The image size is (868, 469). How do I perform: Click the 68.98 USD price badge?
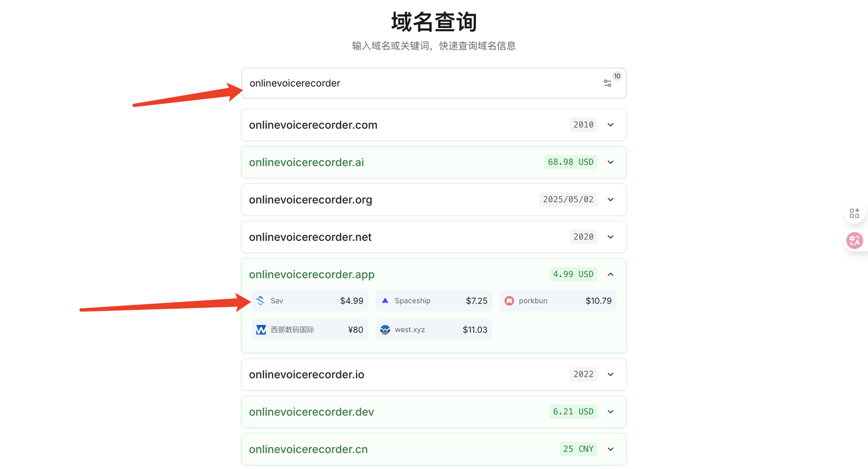click(x=570, y=162)
